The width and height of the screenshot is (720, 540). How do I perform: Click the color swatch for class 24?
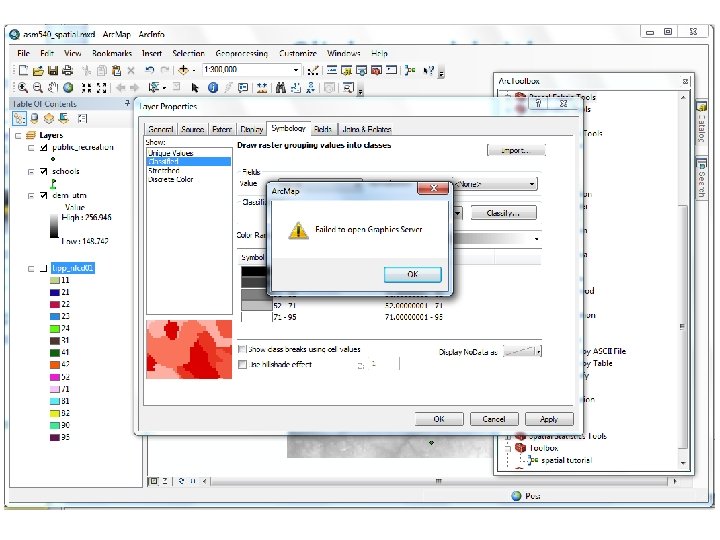click(x=55, y=329)
